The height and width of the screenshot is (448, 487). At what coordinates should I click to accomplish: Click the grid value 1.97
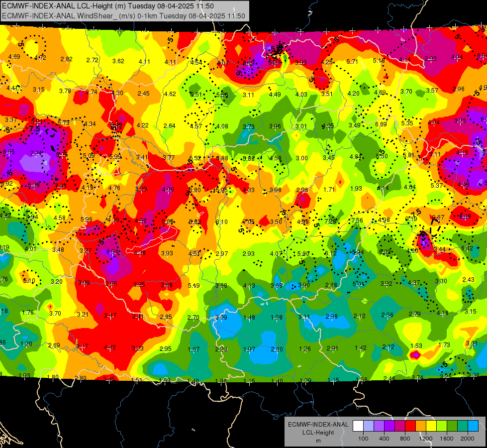pyautogui.click(x=249, y=349)
